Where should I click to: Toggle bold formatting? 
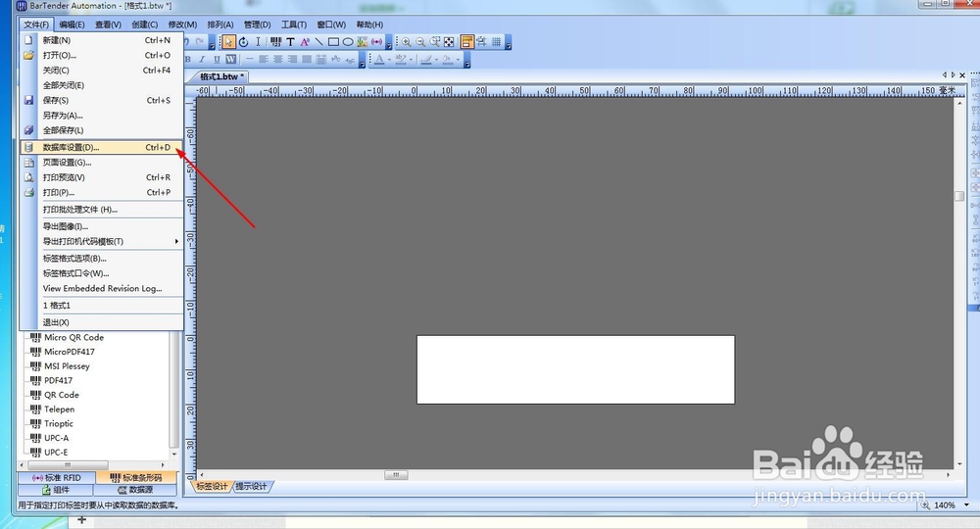pos(187,60)
